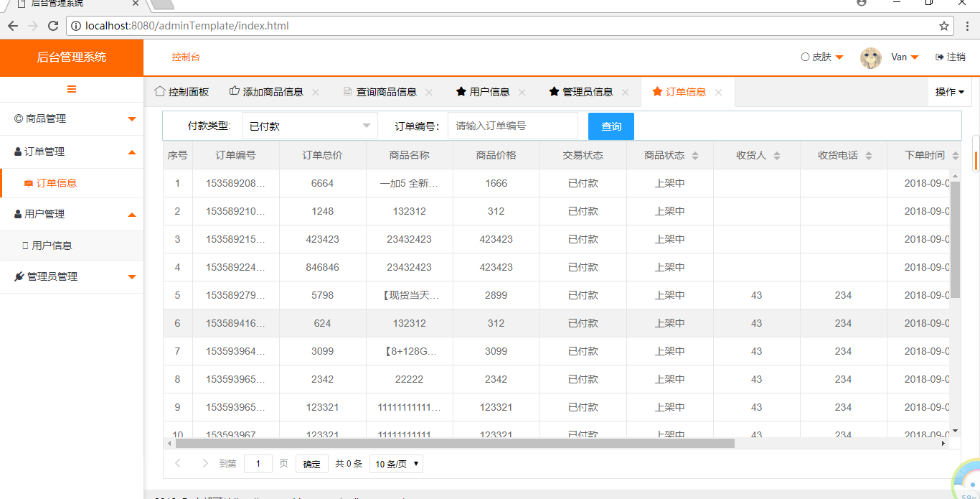Image resolution: width=980 pixels, height=499 pixels.
Task: Click the 订单编号 column header
Action: pyautogui.click(x=236, y=155)
